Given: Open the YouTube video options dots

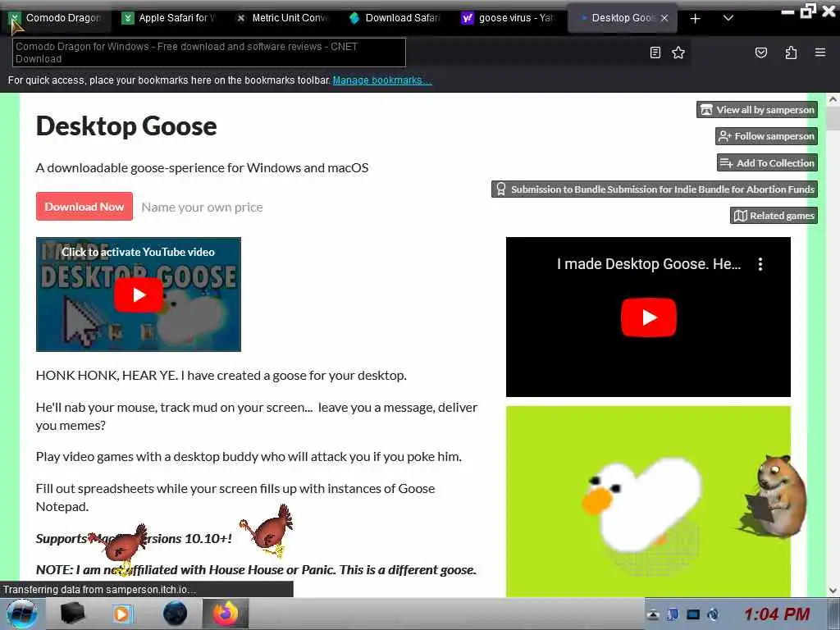Looking at the screenshot, I should [760, 263].
